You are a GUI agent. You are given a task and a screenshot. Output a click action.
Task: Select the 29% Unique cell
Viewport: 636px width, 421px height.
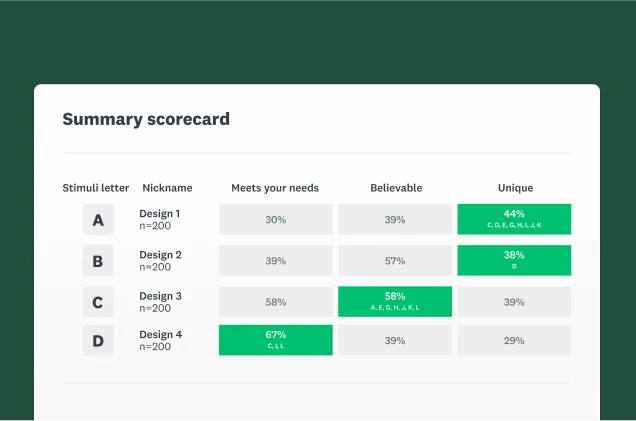point(514,340)
